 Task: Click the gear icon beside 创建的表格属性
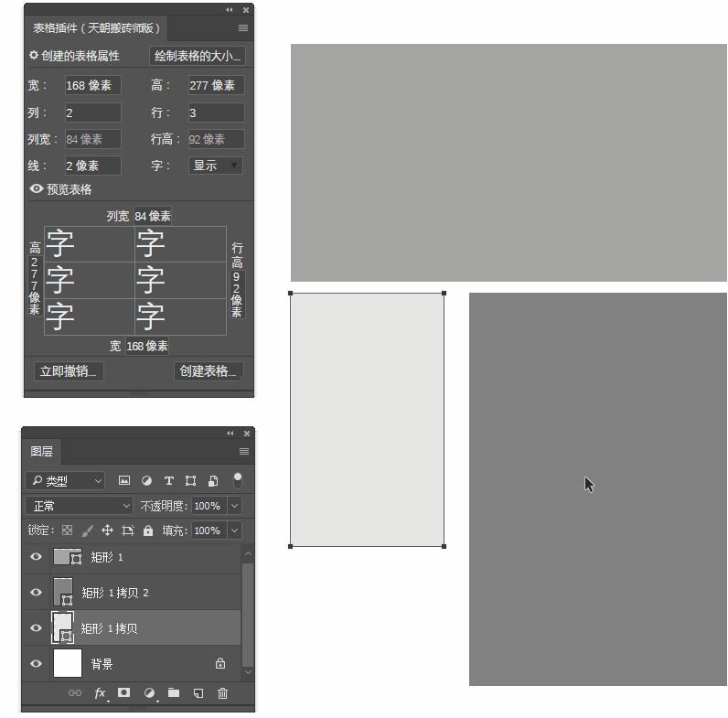(x=34, y=55)
